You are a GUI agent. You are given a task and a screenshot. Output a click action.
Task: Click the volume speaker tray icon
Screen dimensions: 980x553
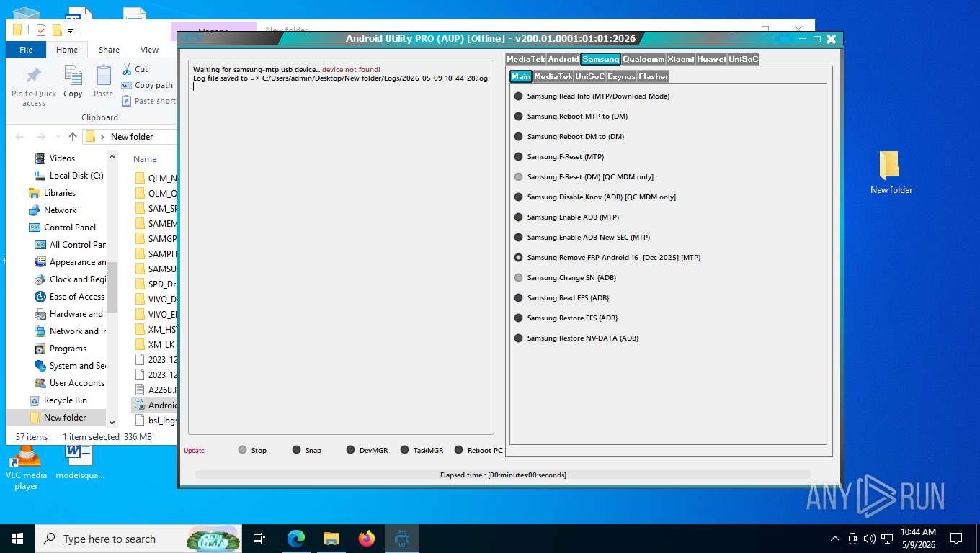869,539
